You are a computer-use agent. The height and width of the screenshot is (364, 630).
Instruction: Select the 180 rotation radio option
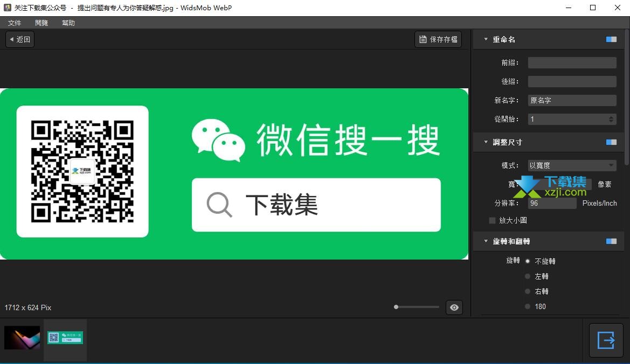click(528, 306)
